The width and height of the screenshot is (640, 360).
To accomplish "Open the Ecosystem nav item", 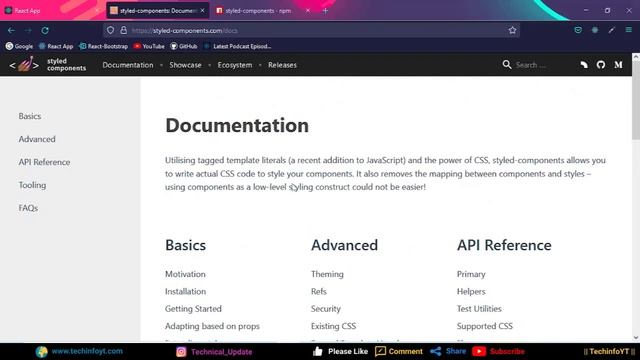I will pos(235,65).
